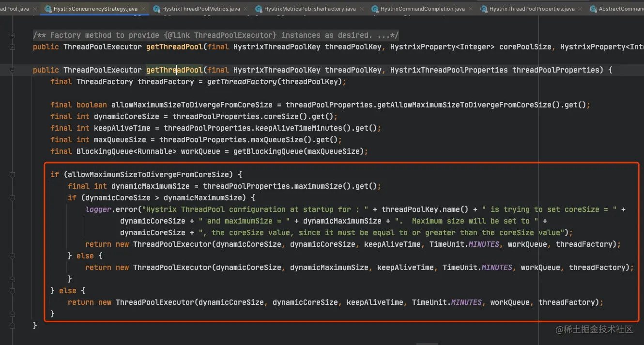Image resolution: width=644 pixels, height=345 pixels.
Task: Collapse the getThreadPool method taking threadPoolProperties
Action: tap(12, 70)
